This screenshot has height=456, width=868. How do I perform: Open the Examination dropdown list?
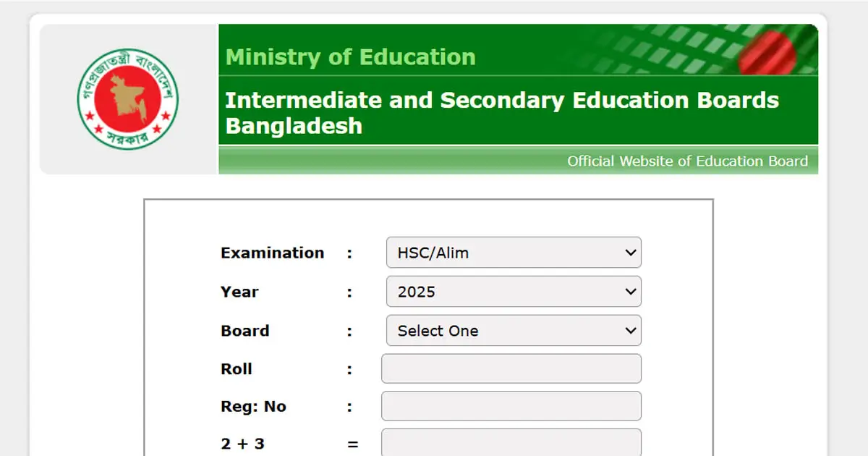pyautogui.click(x=514, y=253)
